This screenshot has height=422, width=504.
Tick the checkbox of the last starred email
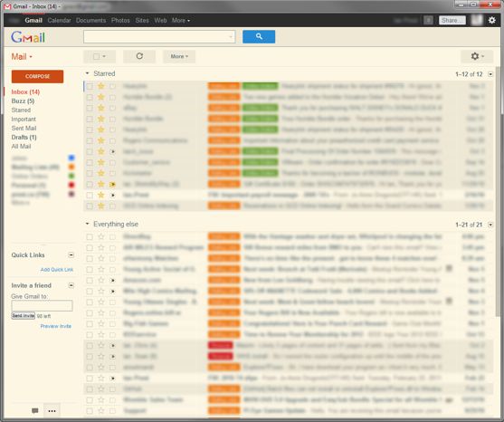pyautogui.click(x=90, y=206)
